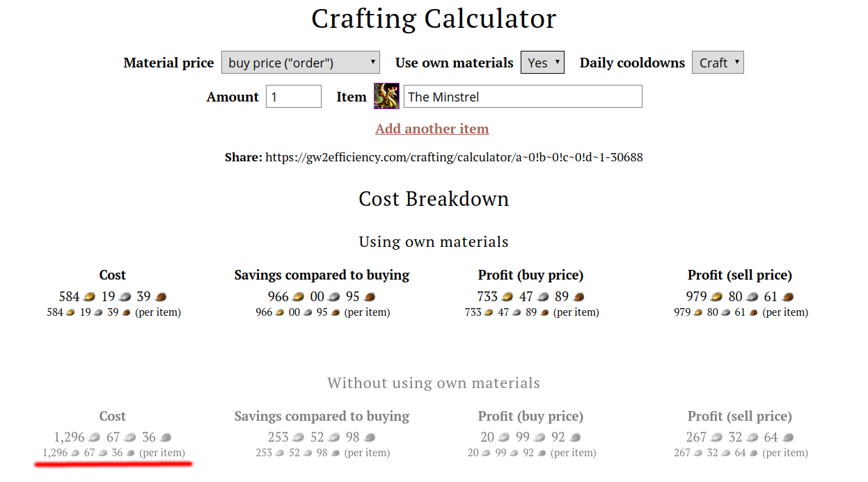
Task: Click The Minstrel item thumbnail
Action: (x=386, y=96)
